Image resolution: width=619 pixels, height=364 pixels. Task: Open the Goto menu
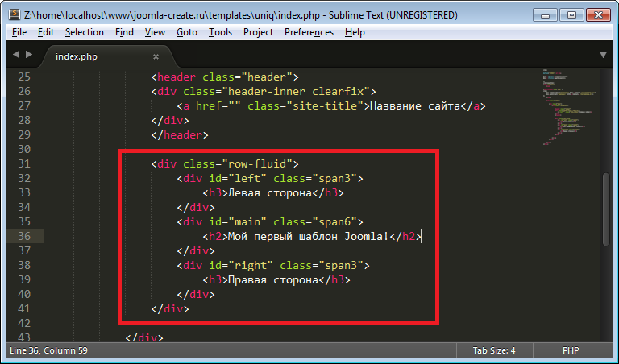[186, 32]
